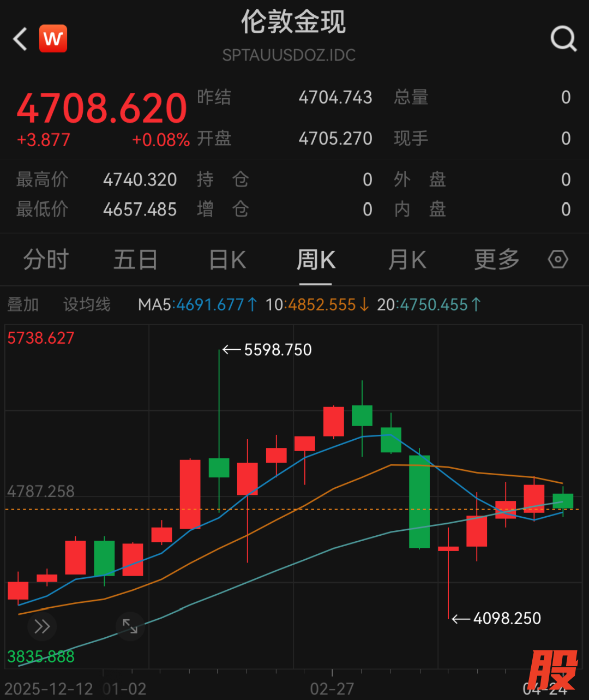Tap the MA20 value 4750.455
Viewport: 589px width, 700px height.
tap(434, 304)
